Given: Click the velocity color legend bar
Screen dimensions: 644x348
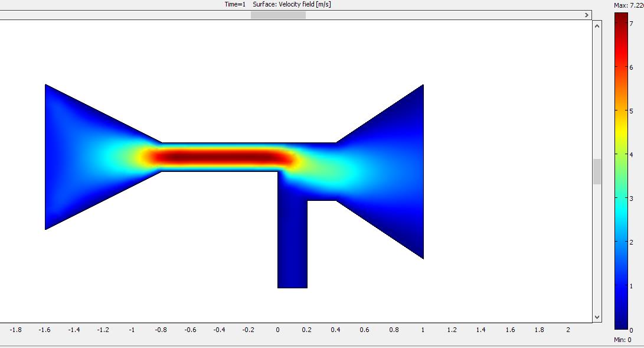Looking at the screenshot, I should coord(621,171).
